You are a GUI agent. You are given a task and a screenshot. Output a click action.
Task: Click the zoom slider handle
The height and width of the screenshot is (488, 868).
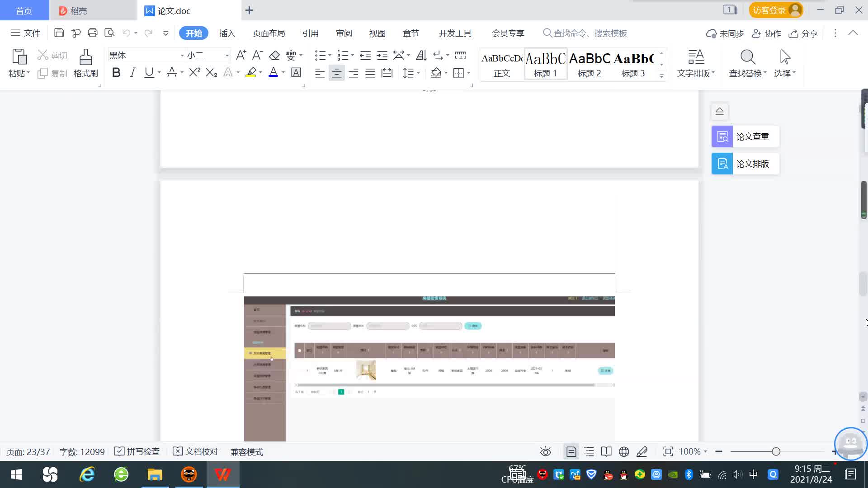pos(776,451)
